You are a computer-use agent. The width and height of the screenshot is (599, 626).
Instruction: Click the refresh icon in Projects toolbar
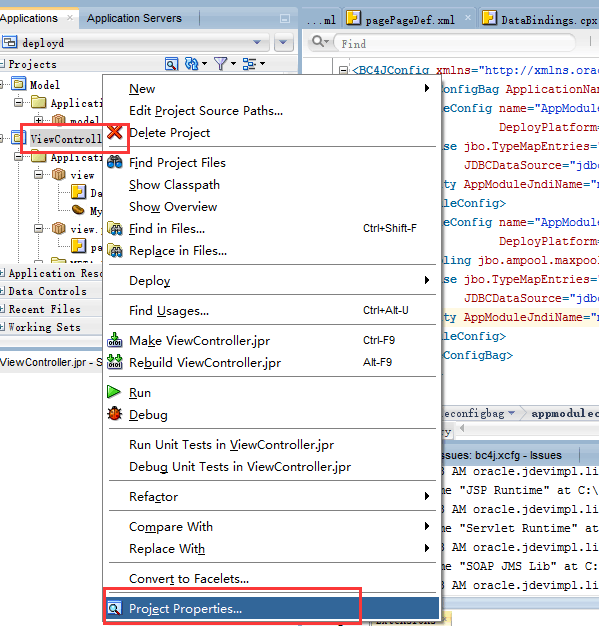pos(192,63)
